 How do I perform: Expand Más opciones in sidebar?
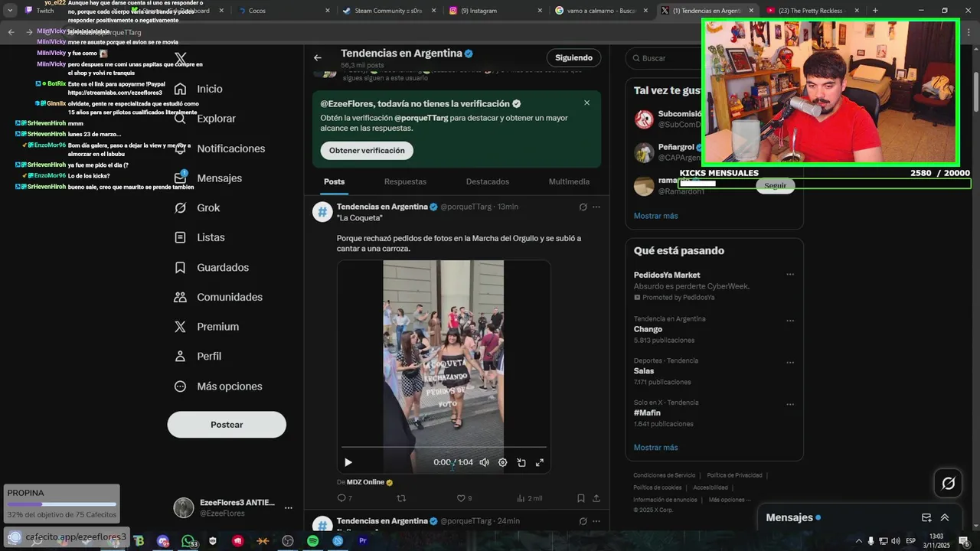click(x=218, y=386)
